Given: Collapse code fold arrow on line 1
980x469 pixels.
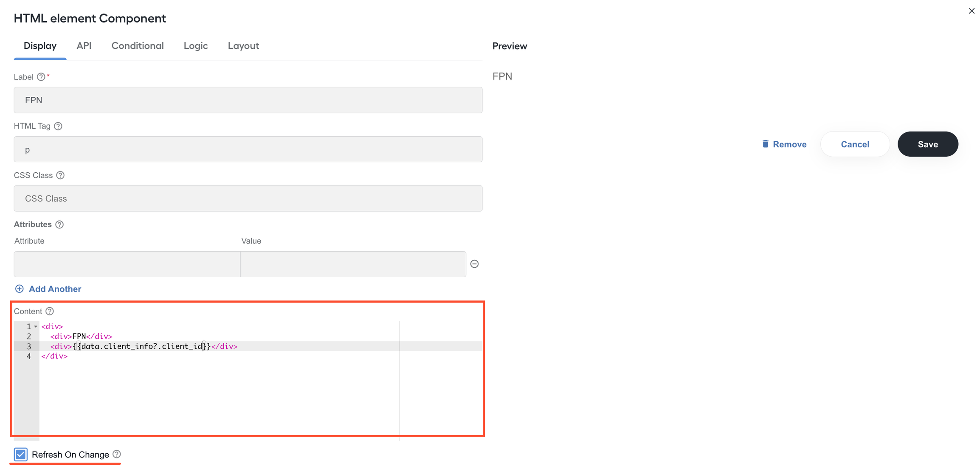Looking at the screenshot, I should point(36,326).
